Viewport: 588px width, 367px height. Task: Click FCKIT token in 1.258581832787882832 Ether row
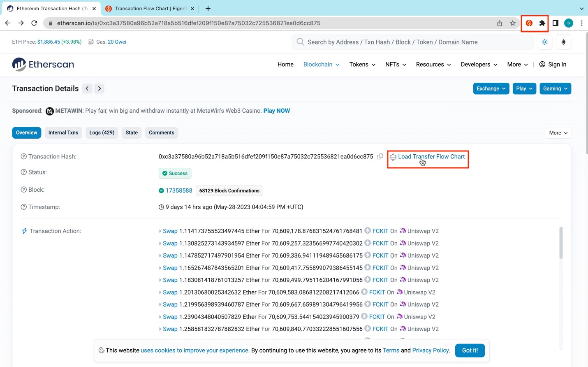380,329
